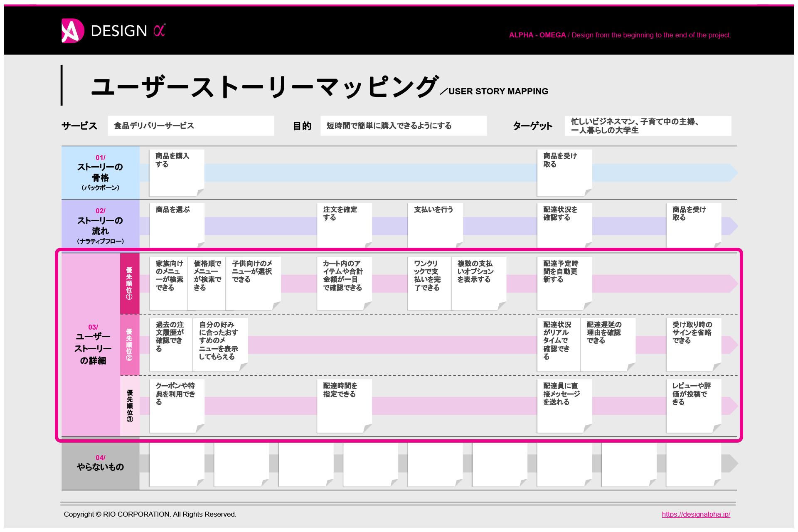Image resolution: width=798 pixels, height=532 pixels.
Task: Select the backbone sticky note 商品を購入する
Action: [x=177, y=173]
